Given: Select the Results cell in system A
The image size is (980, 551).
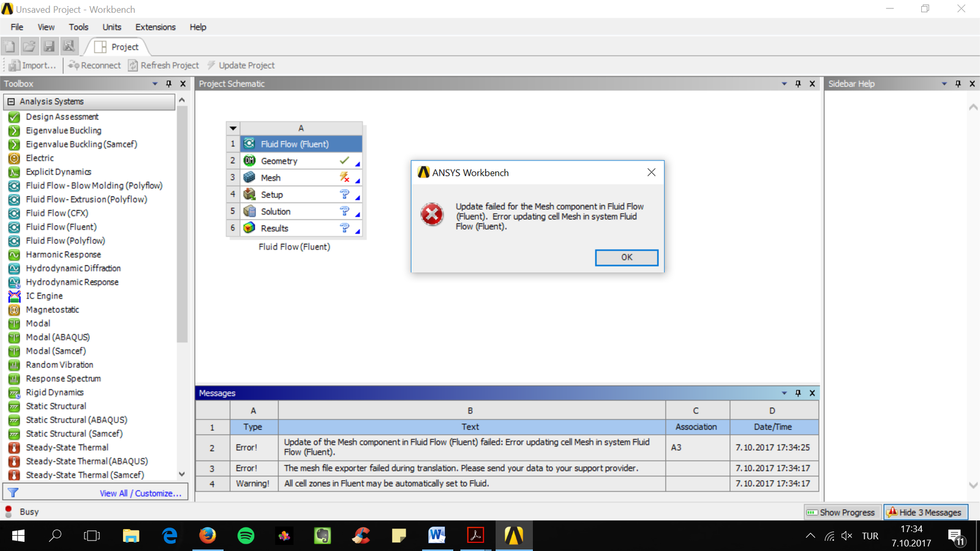Looking at the screenshot, I should click(x=301, y=228).
